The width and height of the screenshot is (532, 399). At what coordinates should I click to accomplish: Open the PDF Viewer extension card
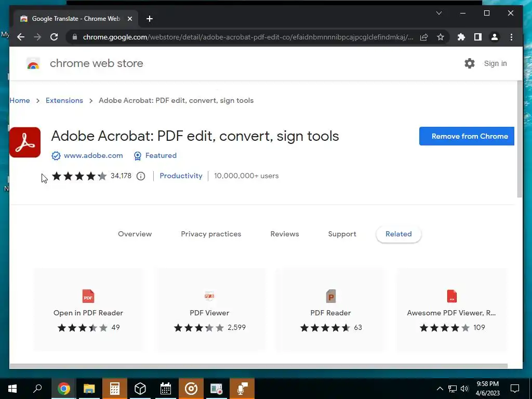(x=209, y=310)
